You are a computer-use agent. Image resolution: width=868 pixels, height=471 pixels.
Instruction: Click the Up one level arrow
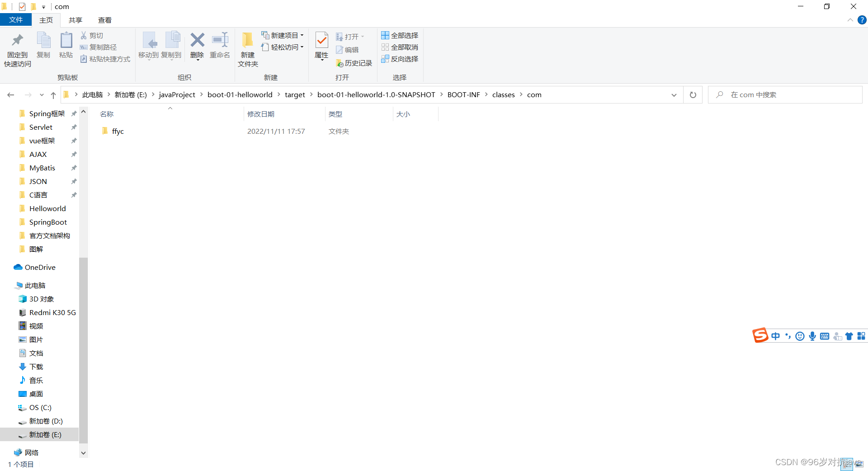tap(53, 95)
